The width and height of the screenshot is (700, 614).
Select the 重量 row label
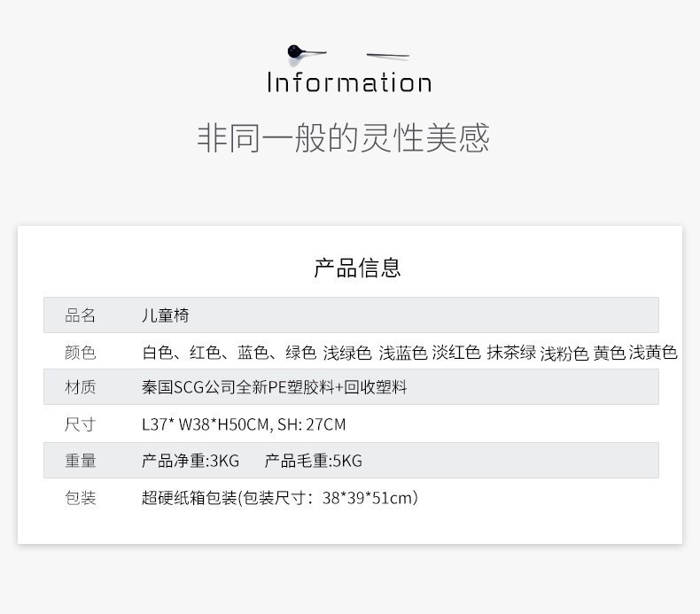tap(80, 461)
